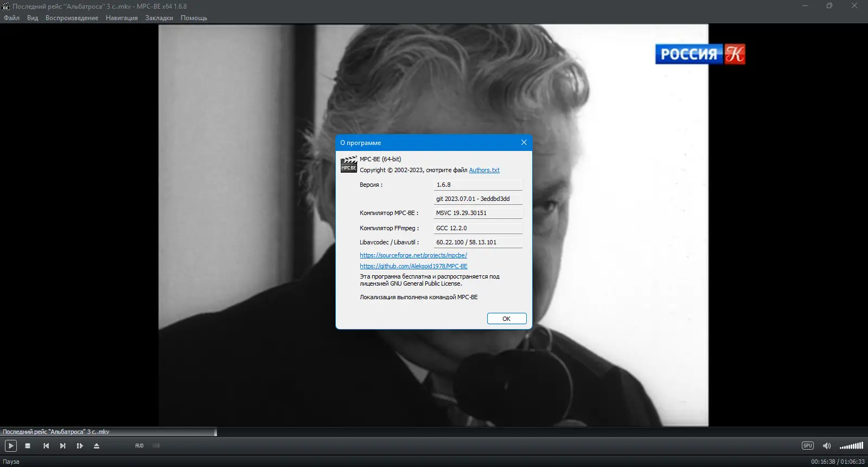868x467 pixels.
Task: Open the github.com Aleksoid1978 MPC-BE link
Action: (413, 266)
